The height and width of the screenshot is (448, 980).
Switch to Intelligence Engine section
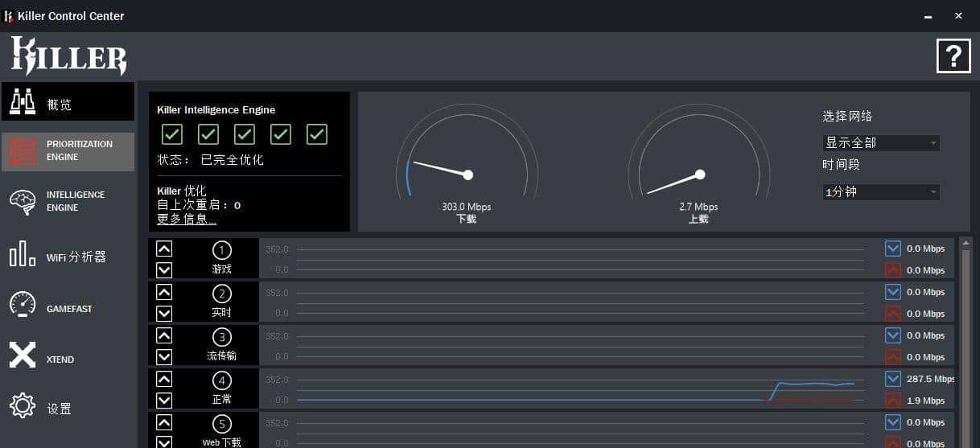coord(68,201)
